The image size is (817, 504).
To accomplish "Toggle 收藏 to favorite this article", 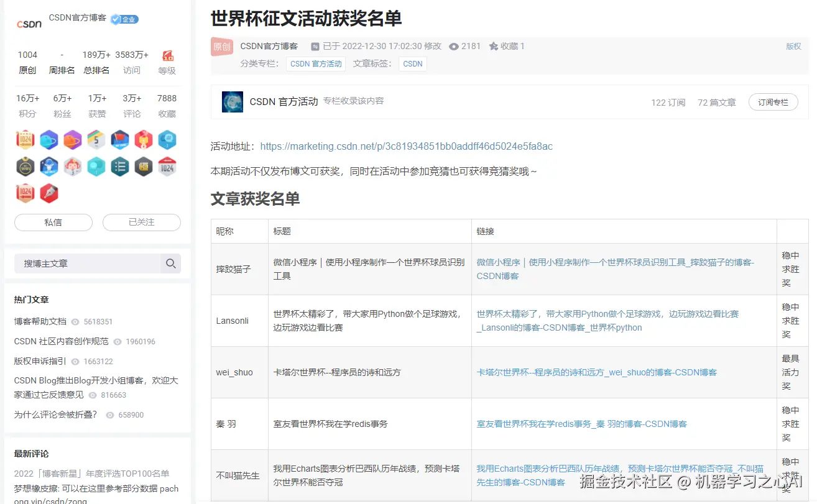I will [507, 47].
